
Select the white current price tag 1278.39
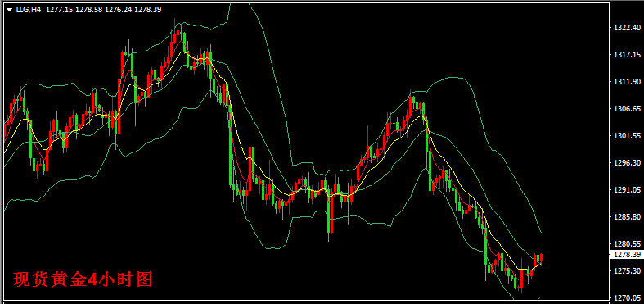click(x=627, y=255)
